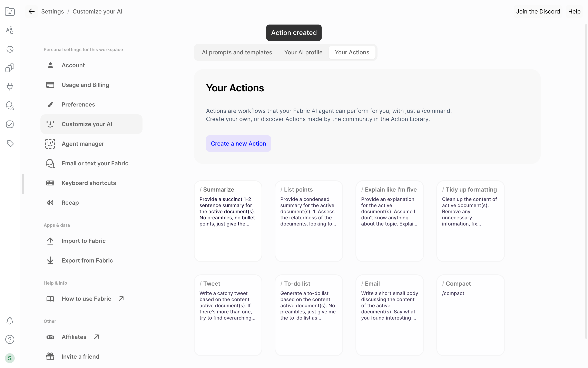Click Join the Discord link
Image resolution: width=588 pixels, height=368 pixels.
click(x=538, y=11)
